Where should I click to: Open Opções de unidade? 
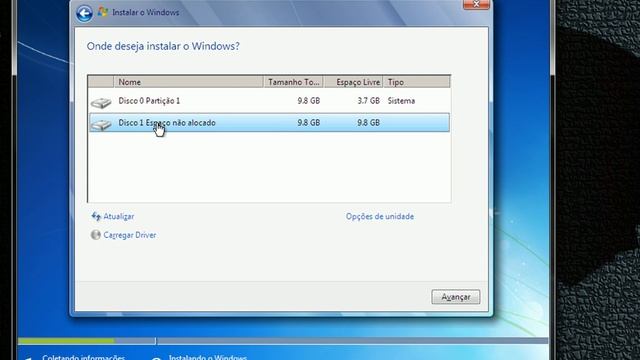[x=380, y=216]
